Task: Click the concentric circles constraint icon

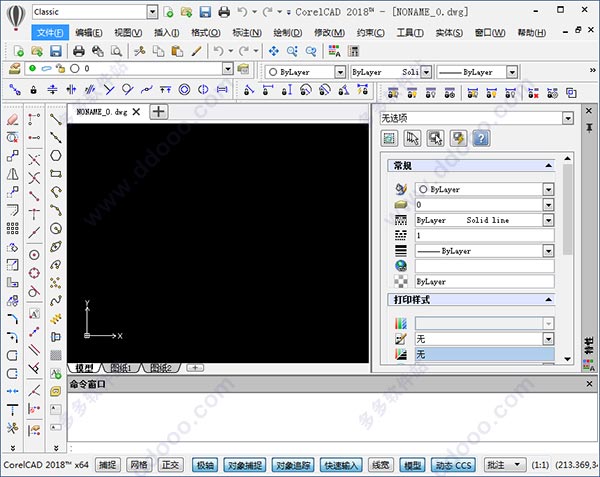Action: [184, 90]
